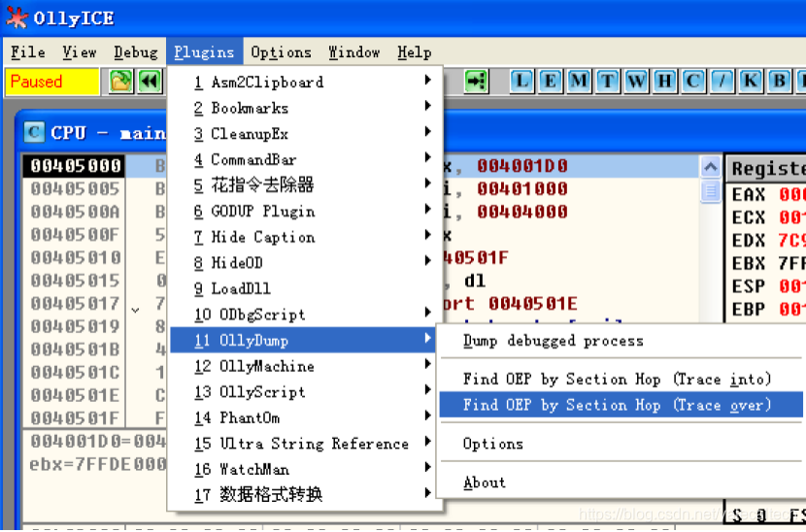
Task: Select the OllyDump plugin entry
Action: point(305,340)
